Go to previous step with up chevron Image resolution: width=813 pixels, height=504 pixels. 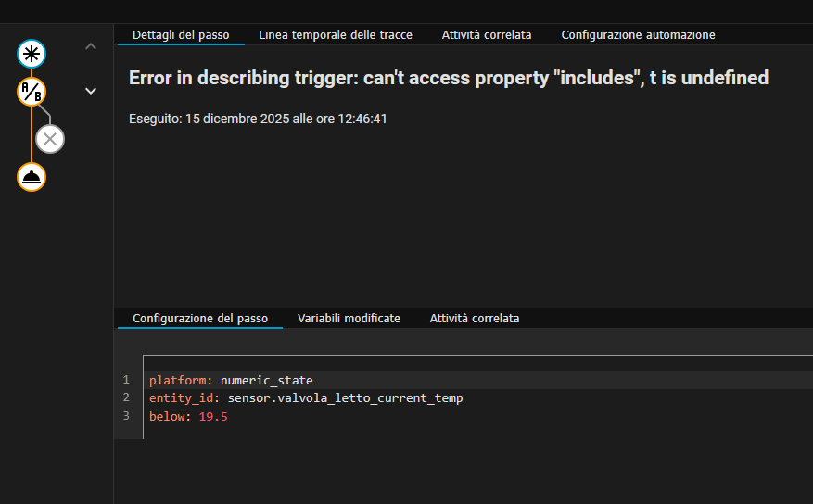tap(91, 46)
